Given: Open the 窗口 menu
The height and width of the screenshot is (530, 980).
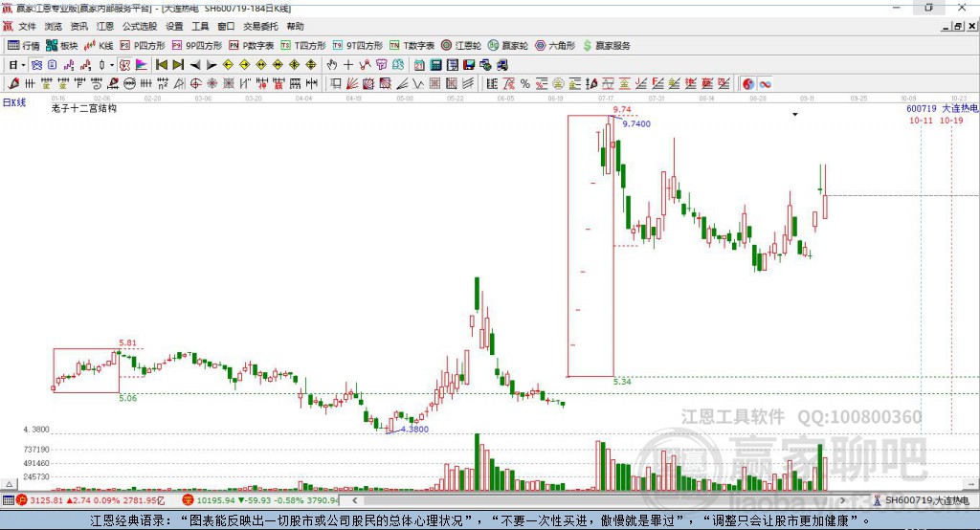Looking at the screenshot, I should point(226,26).
